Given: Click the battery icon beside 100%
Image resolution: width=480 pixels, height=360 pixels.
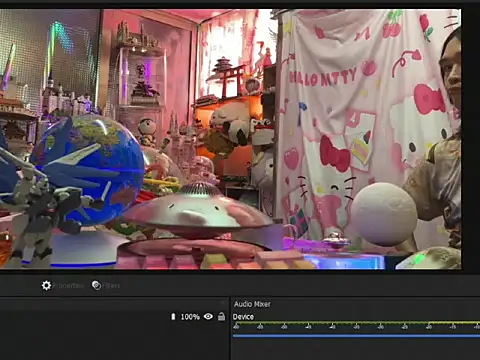Looking at the screenshot, I should [x=173, y=316].
